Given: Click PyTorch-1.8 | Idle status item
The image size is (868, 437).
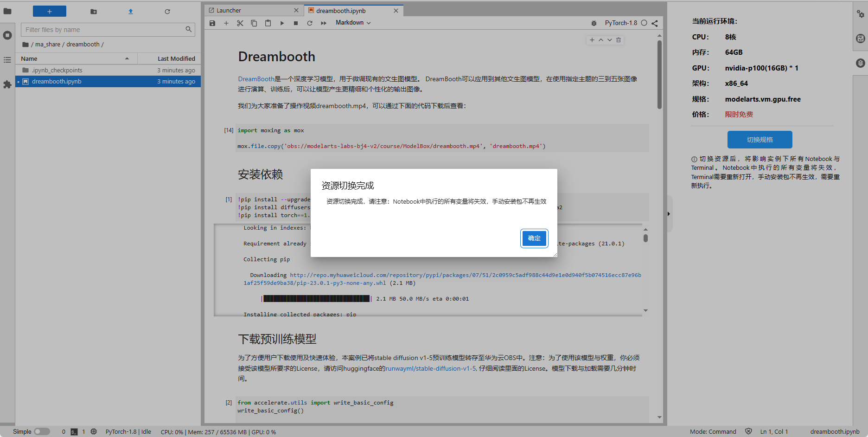Looking at the screenshot, I should click(x=128, y=432).
